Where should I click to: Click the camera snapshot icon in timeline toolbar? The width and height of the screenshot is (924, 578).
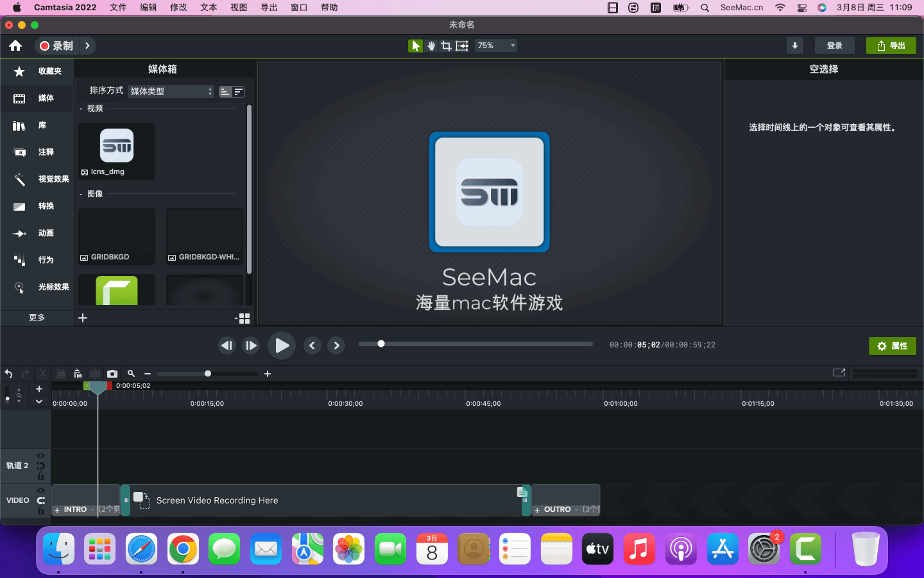(x=112, y=374)
